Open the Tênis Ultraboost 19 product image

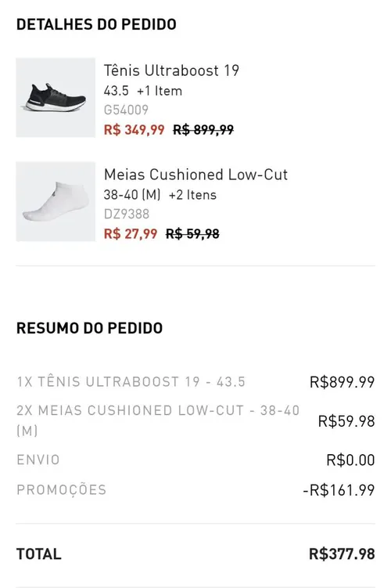click(56, 98)
